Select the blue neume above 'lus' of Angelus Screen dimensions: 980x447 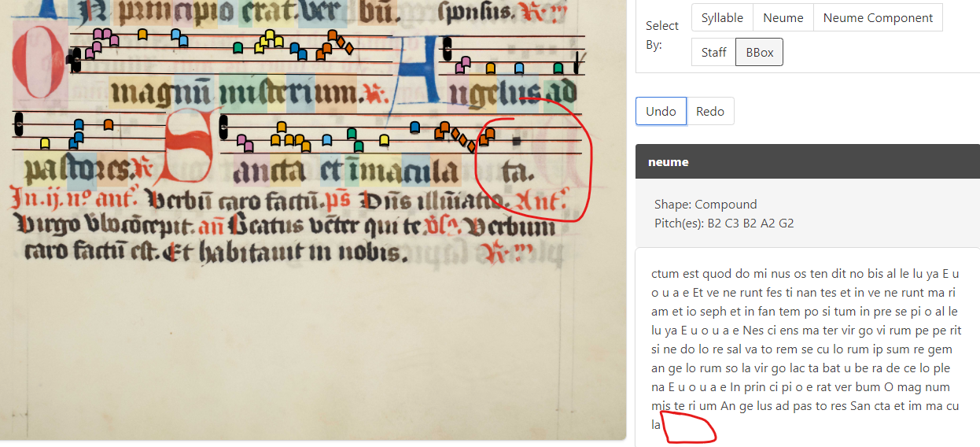pyautogui.click(x=518, y=69)
